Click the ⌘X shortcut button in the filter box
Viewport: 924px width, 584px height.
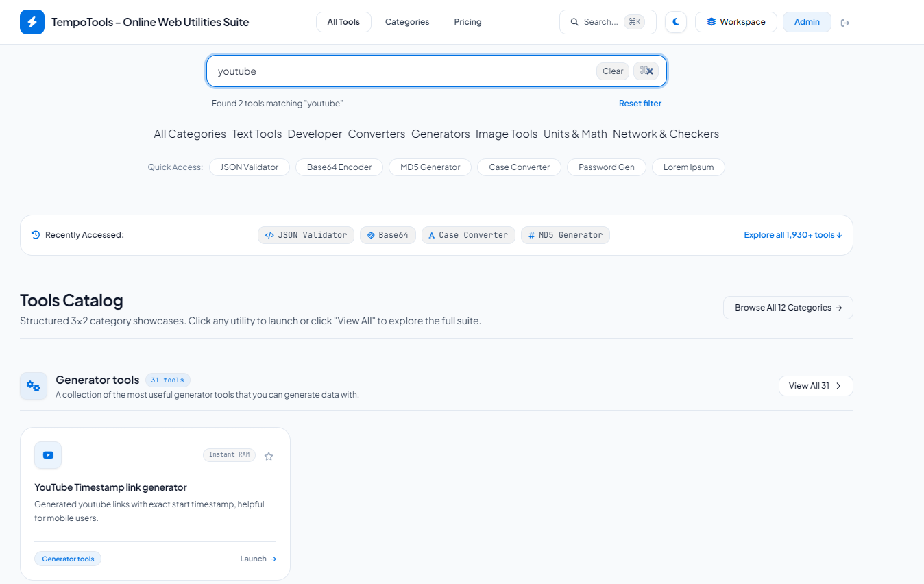(x=646, y=71)
